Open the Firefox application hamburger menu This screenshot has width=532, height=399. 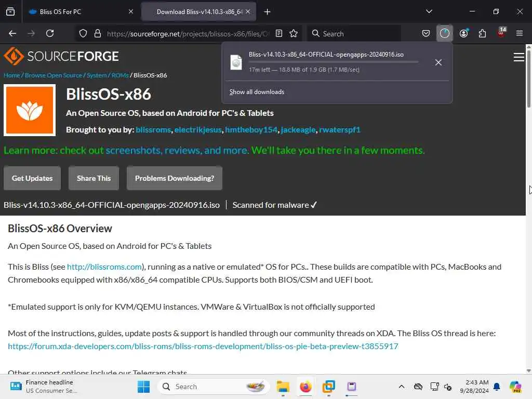519,33
